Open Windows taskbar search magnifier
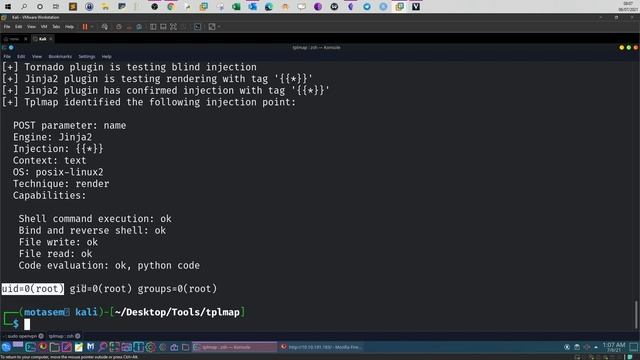Image resolution: width=640 pixels, height=360 pixels. [24, 7]
